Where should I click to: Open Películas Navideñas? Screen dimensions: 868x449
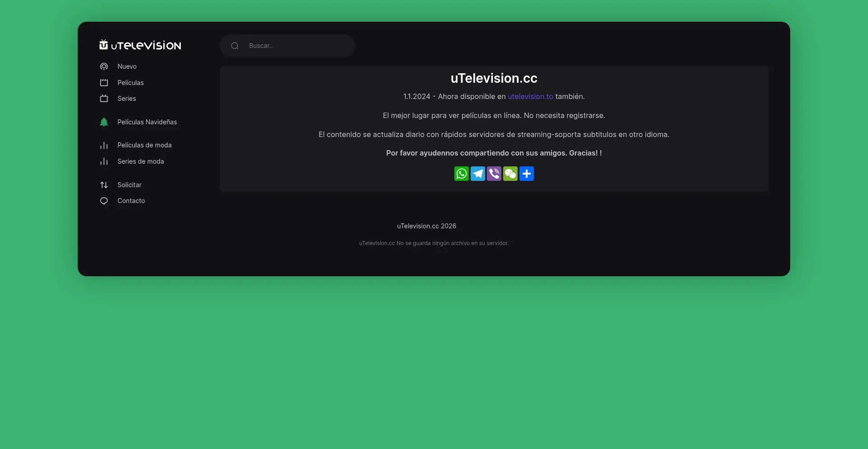tap(147, 122)
